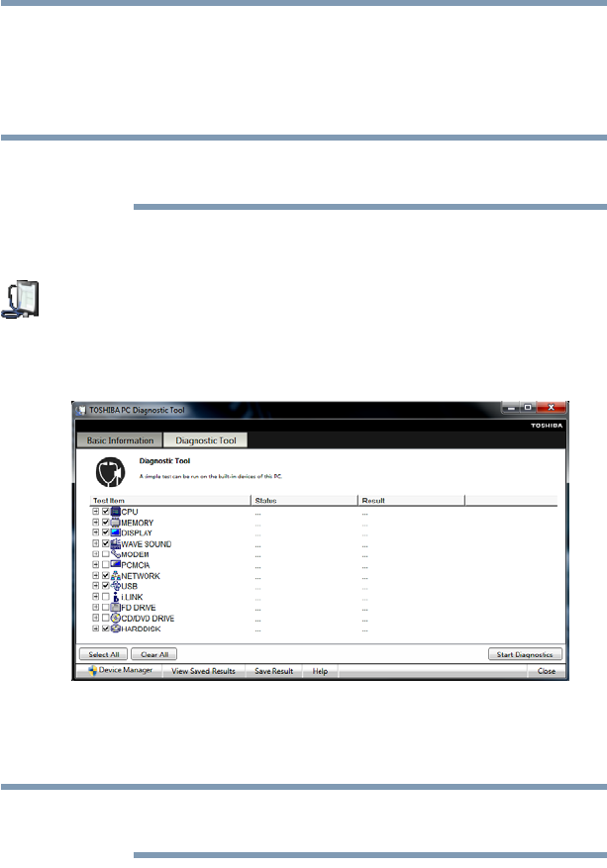
Task: Enable the MODEM test checkbox
Action: click(x=105, y=554)
